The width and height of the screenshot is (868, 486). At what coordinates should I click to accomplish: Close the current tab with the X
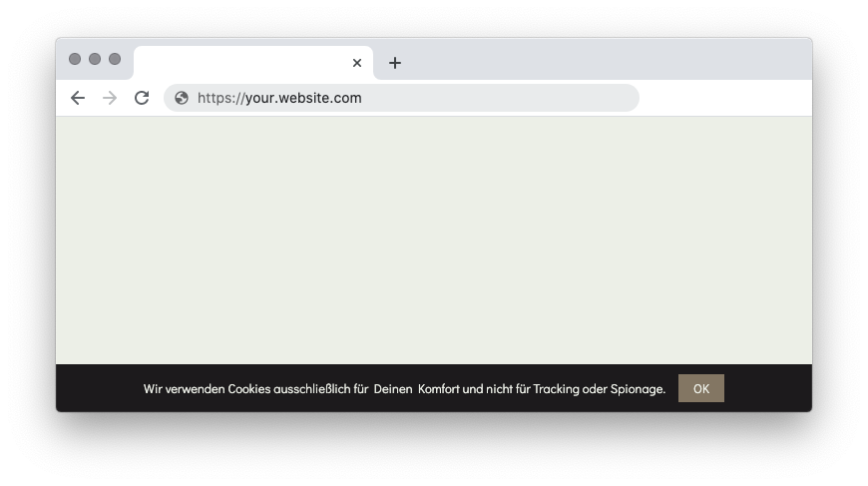(357, 63)
